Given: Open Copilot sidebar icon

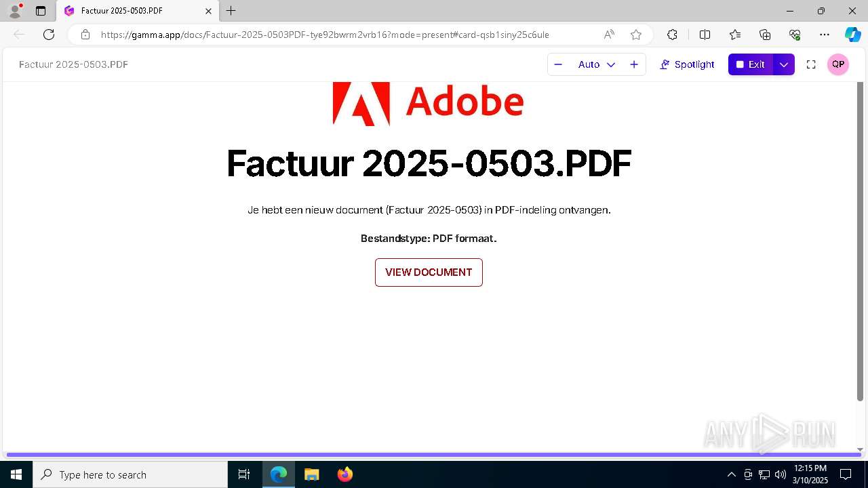Looking at the screenshot, I should point(852,35).
